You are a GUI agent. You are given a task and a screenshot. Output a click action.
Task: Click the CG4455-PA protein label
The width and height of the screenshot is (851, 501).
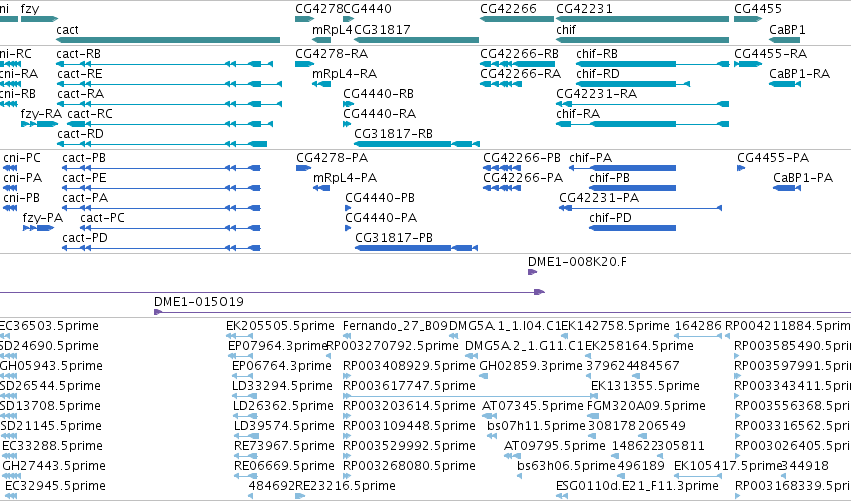773,158
